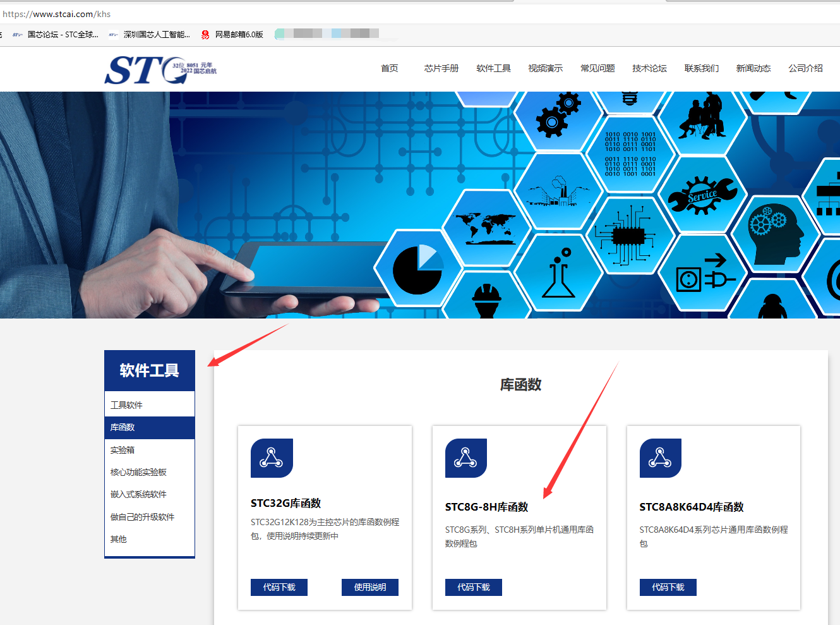Open 公司介绍 in the top navigation
The height and width of the screenshot is (625, 840).
pyautogui.click(x=805, y=68)
